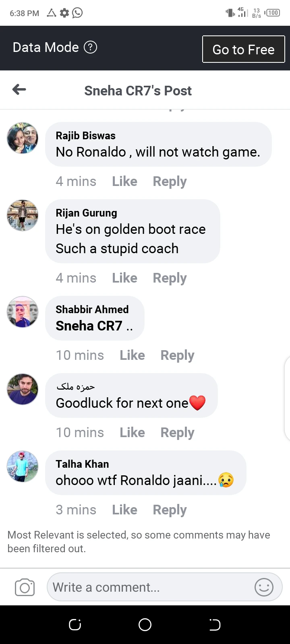This screenshot has height=644, width=290.
Task: Like Shabbir Ahmed's comment
Action: pos(132,355)
